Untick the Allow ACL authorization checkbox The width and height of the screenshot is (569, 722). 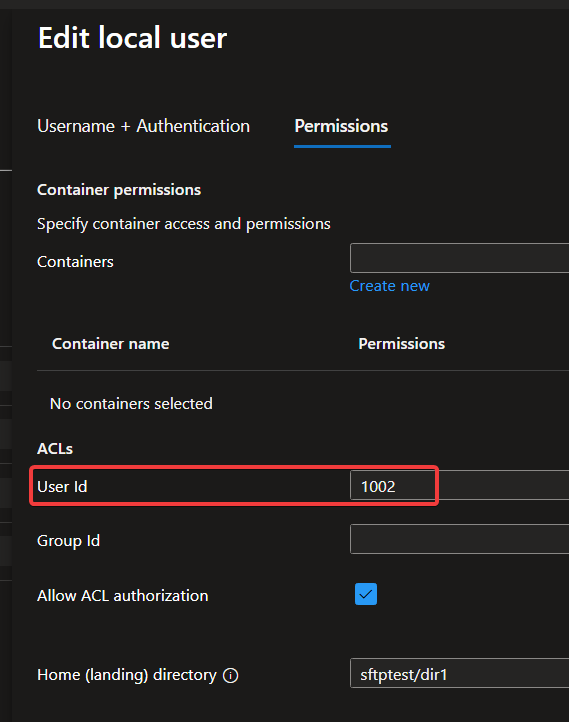366,594
